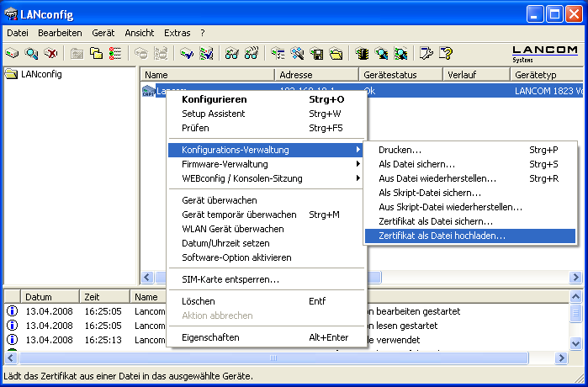This screenshot has height=387, width=588.
Task: Choose Aus Skript-Datei wiederherstellen...
Action: coord(470,207)
